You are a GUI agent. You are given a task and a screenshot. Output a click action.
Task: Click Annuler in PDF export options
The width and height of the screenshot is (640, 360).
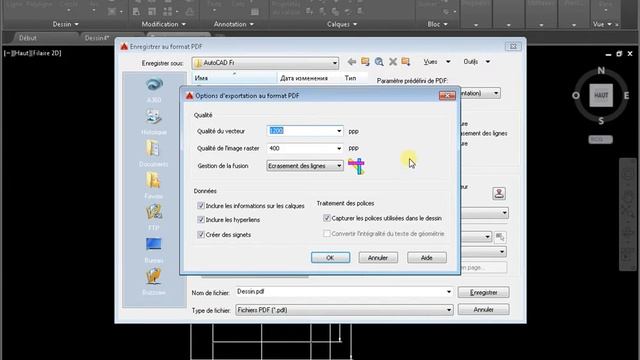(x=378, y=258)
